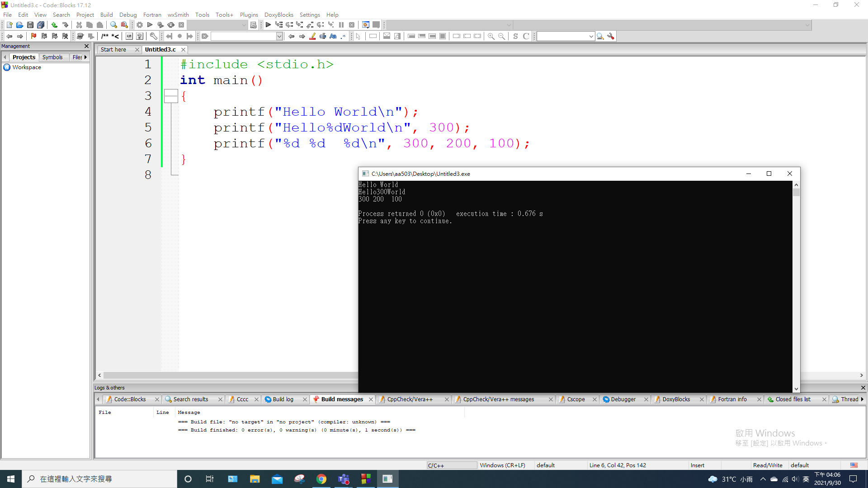Expand the search text combo box

[279, 36]
